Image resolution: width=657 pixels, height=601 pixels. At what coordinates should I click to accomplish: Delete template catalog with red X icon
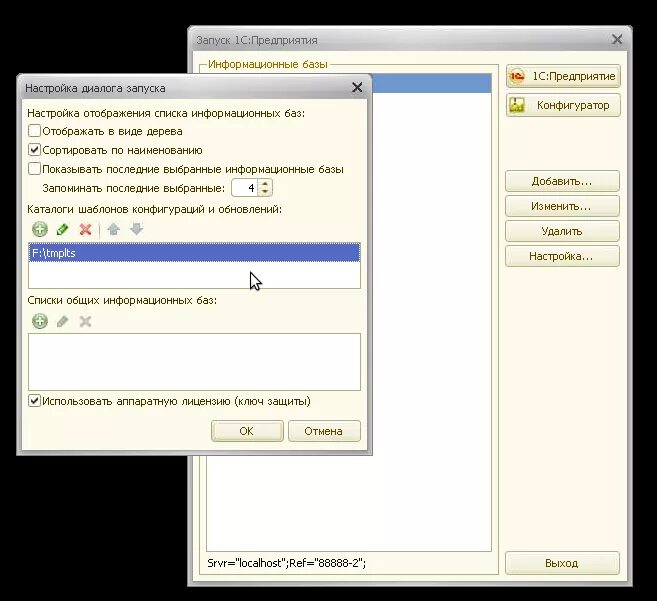click(x=85, y=229)
